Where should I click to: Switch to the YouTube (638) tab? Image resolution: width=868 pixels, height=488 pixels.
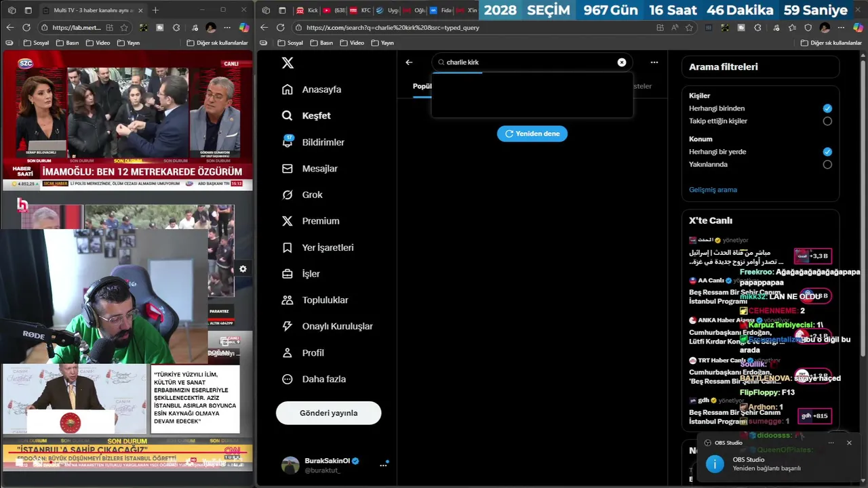334,10
